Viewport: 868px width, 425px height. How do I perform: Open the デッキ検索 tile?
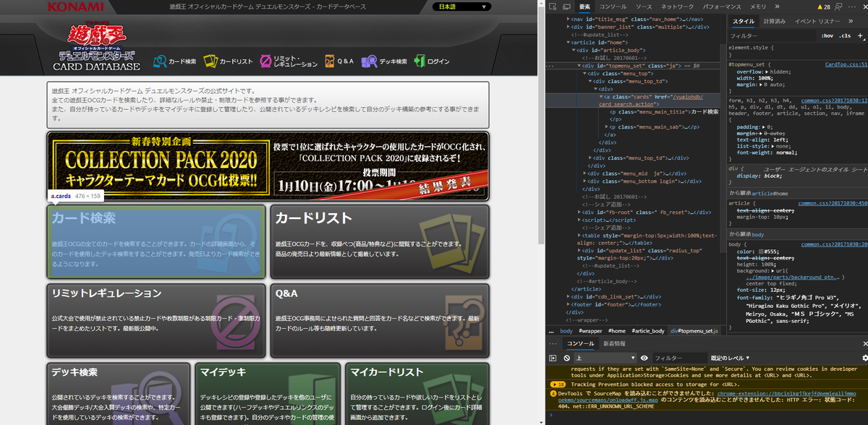pyautogui.click(x=119, y=394)
